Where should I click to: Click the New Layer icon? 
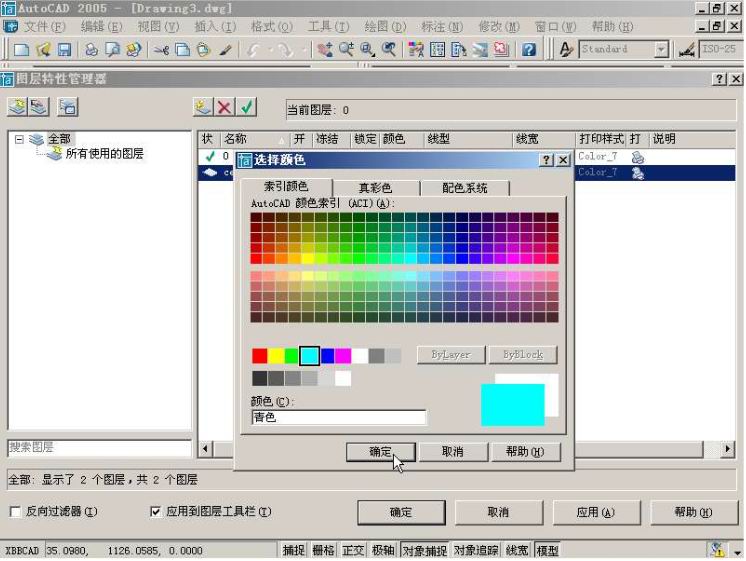point(203,107)
